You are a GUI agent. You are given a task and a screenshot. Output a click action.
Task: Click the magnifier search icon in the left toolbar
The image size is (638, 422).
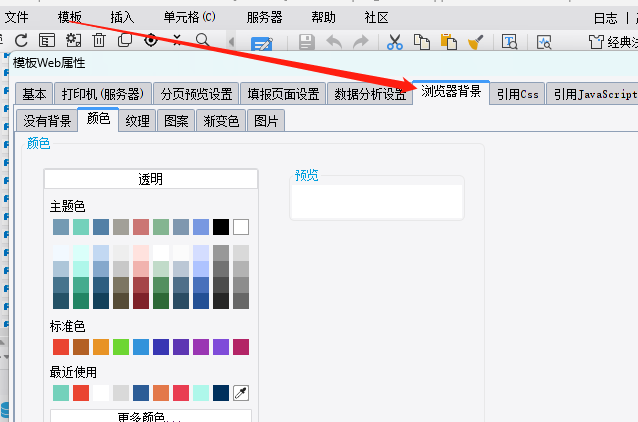click(x=202, y=40)
